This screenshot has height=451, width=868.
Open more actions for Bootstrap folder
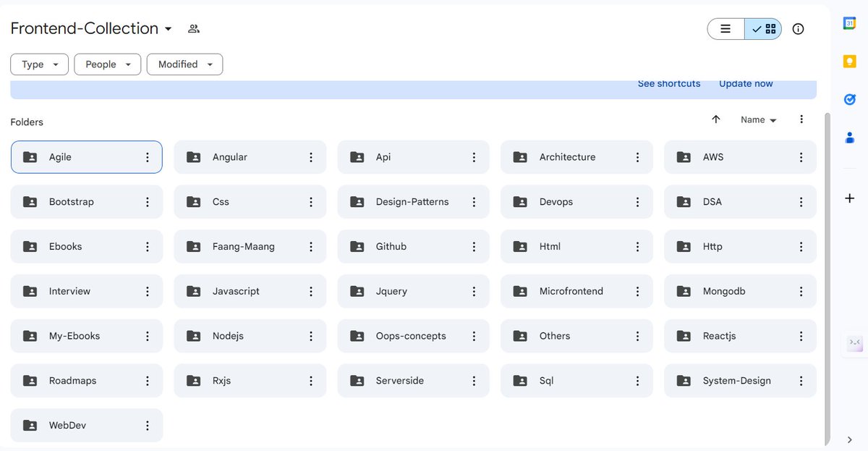coord(148,202)
